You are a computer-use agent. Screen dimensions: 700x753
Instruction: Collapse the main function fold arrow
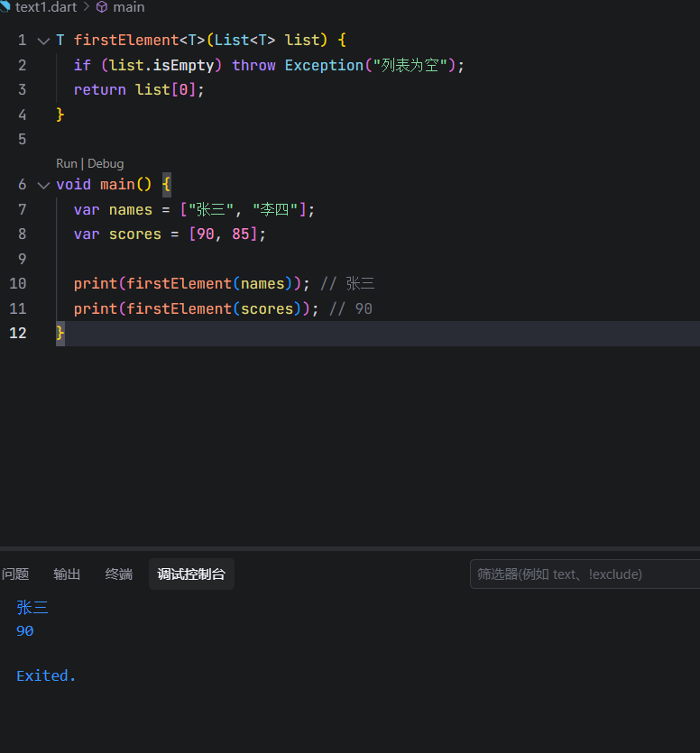pyautogui.click(x=43, y=186)
